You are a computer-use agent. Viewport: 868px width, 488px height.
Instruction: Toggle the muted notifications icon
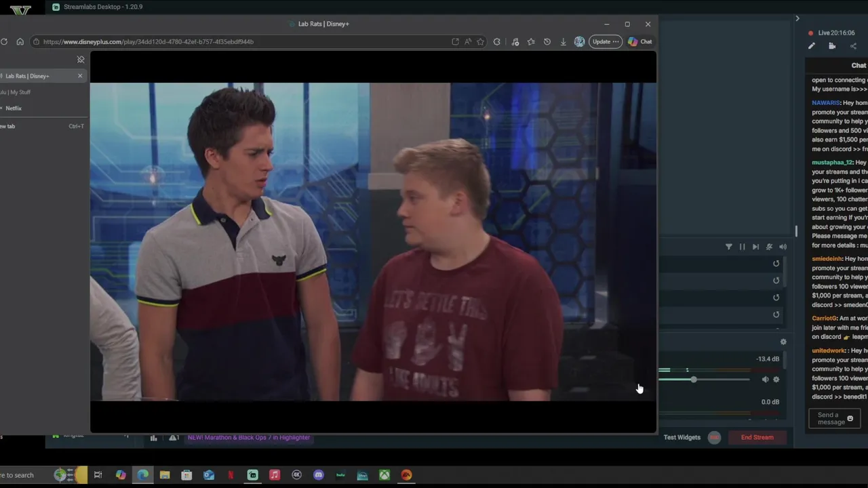tap(769, 247)
